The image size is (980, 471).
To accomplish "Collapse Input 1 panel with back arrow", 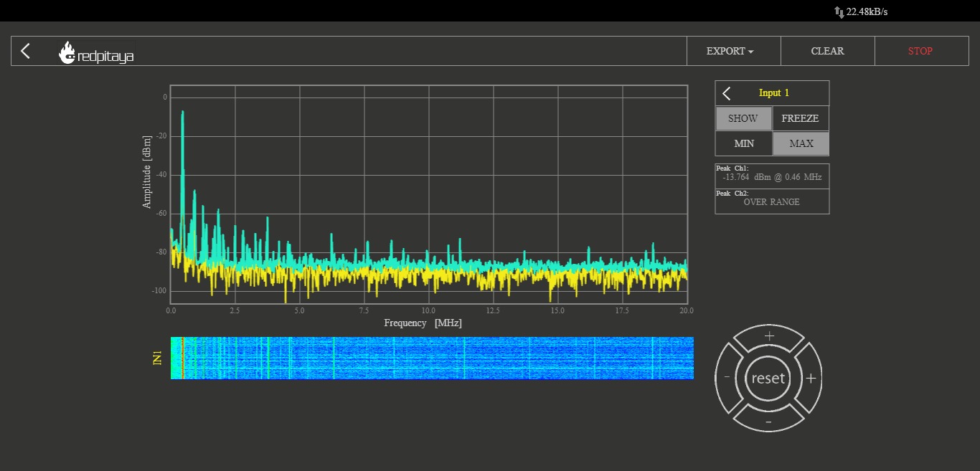I will coord(727,93).
